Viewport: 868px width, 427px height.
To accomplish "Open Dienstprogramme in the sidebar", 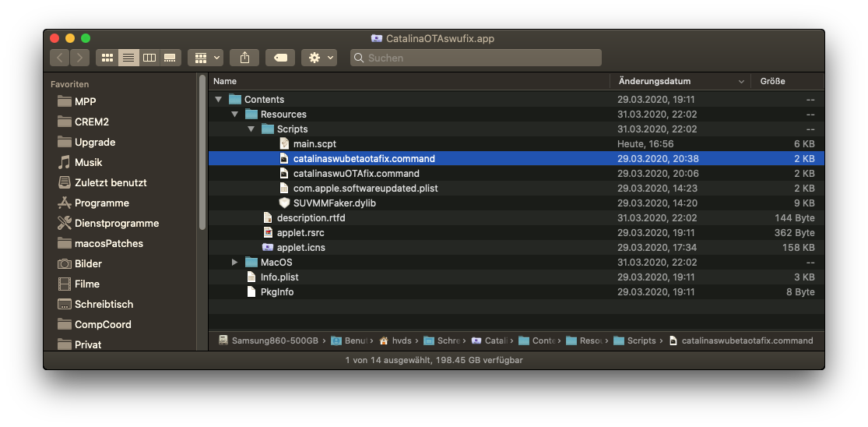I will (117, 223).
